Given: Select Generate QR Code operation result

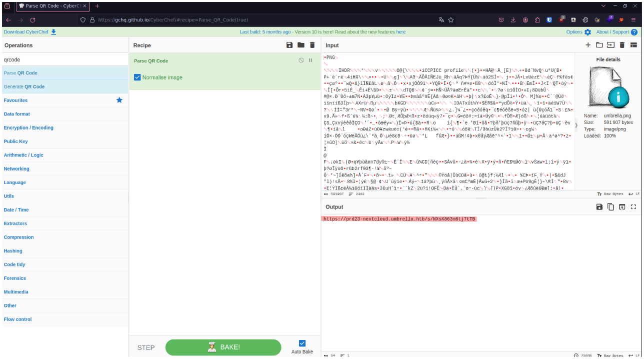Looking at the screenshot, I should [x=64, y=86].
